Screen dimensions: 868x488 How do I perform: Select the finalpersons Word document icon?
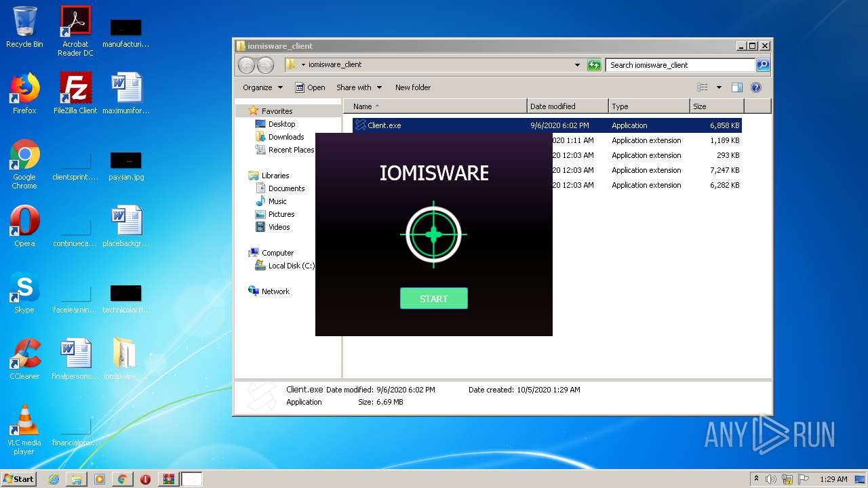click(x=75, y=359)
